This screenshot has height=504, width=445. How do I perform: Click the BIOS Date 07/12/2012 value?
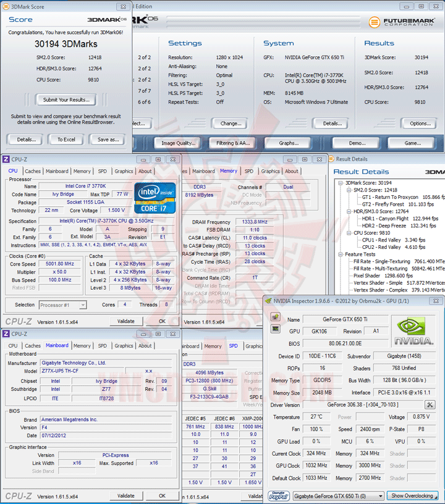click(54, 435)
